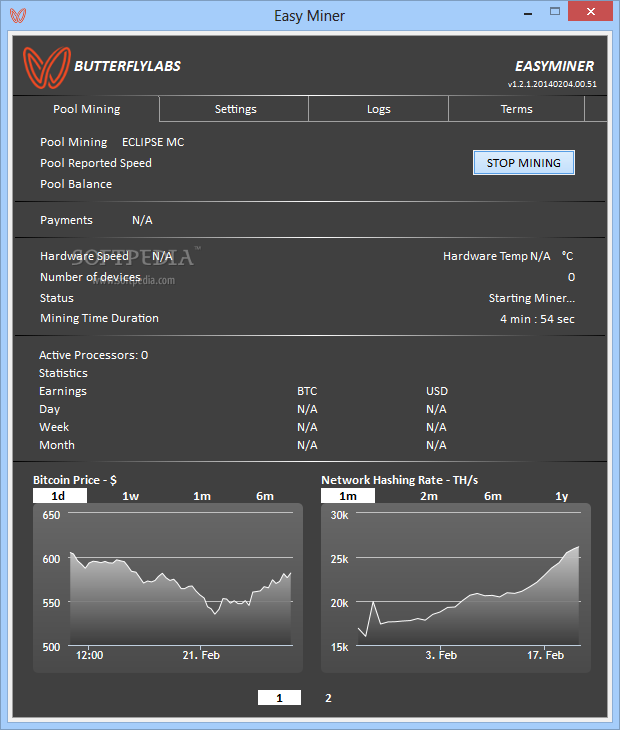The image size is (620, 730).
Task: Click the Starting Miner... status text
Action: pos(532,298)
